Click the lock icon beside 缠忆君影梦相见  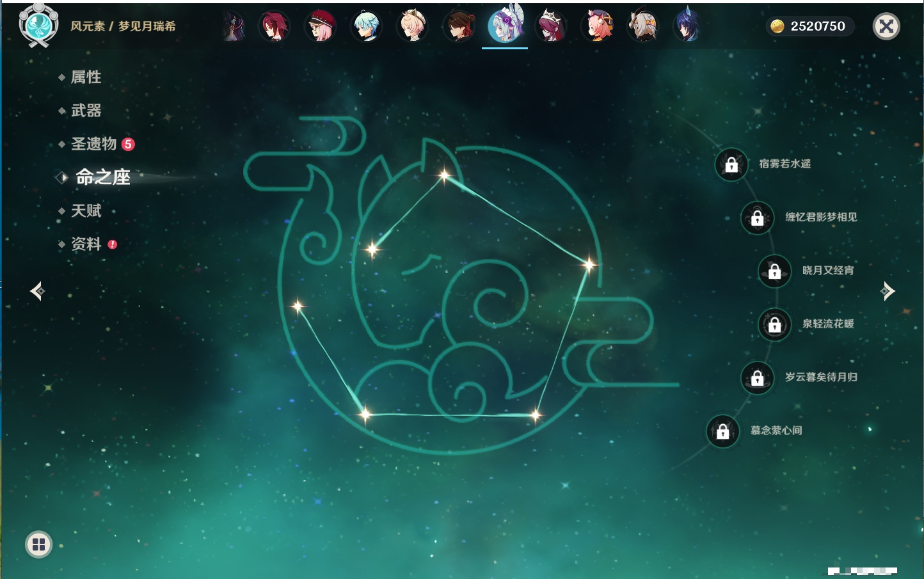pyautogui.click(x=758, y=218)
